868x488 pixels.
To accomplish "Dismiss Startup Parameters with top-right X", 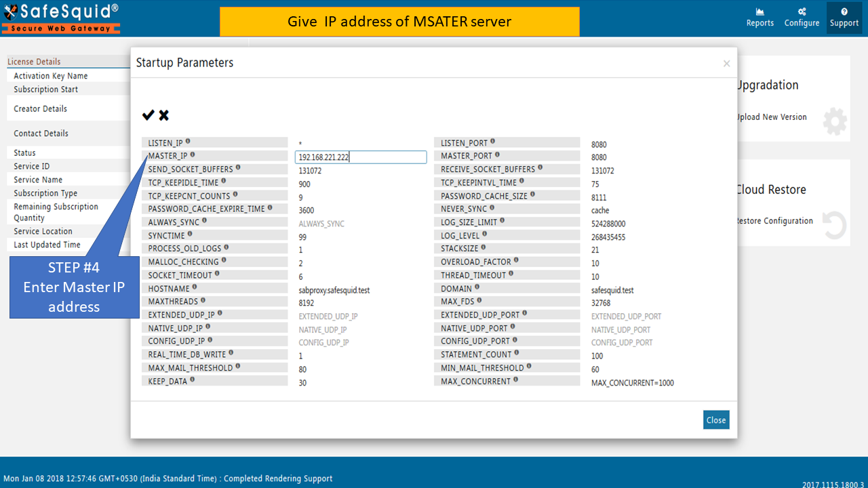I will point(726,64).
